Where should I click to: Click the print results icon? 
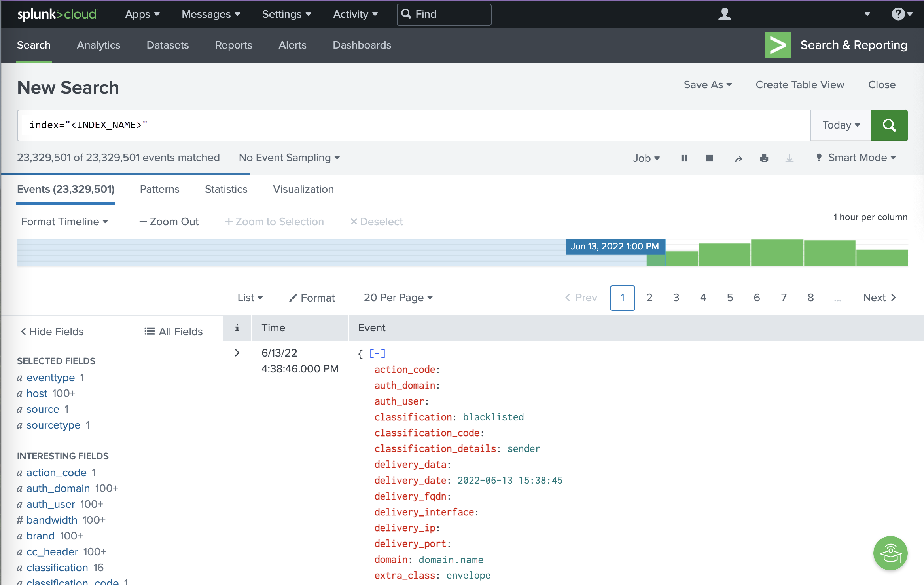[764, 158]
